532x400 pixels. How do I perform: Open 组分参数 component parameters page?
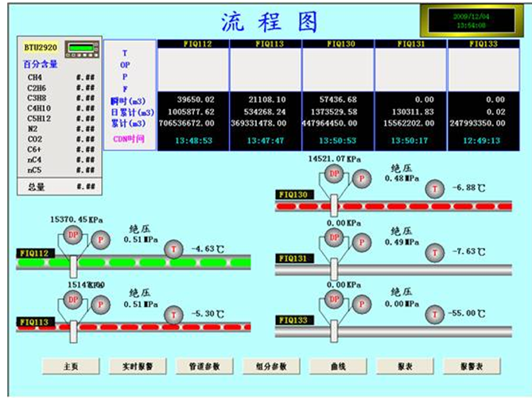click(273, 366)
